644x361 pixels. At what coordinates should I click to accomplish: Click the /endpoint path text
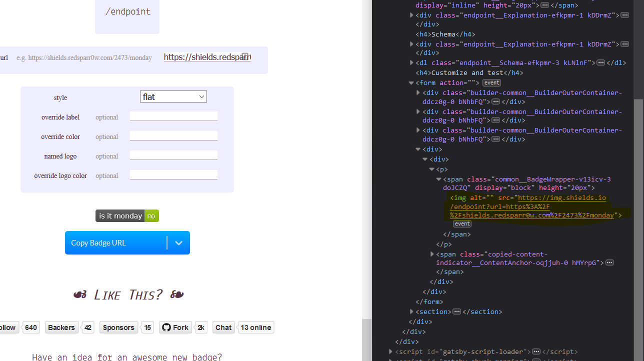(x=127, y=11)
